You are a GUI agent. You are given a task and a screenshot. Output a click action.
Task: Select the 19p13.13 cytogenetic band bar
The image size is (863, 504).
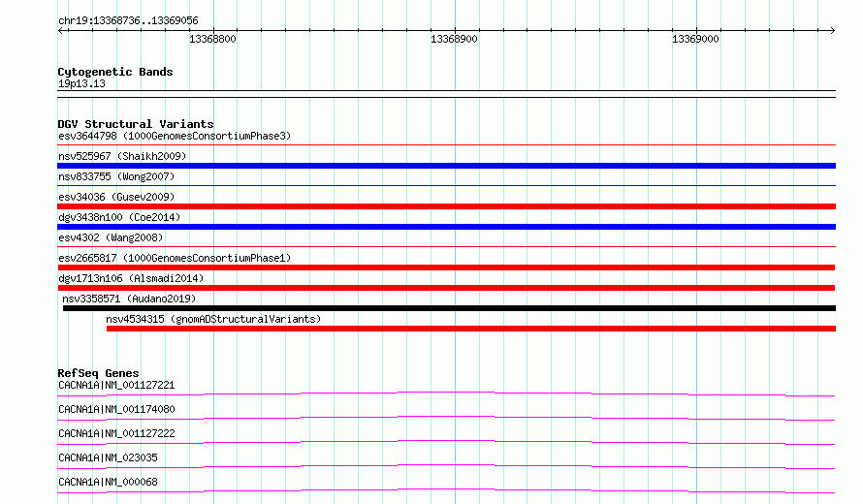[x=446, y=94]
